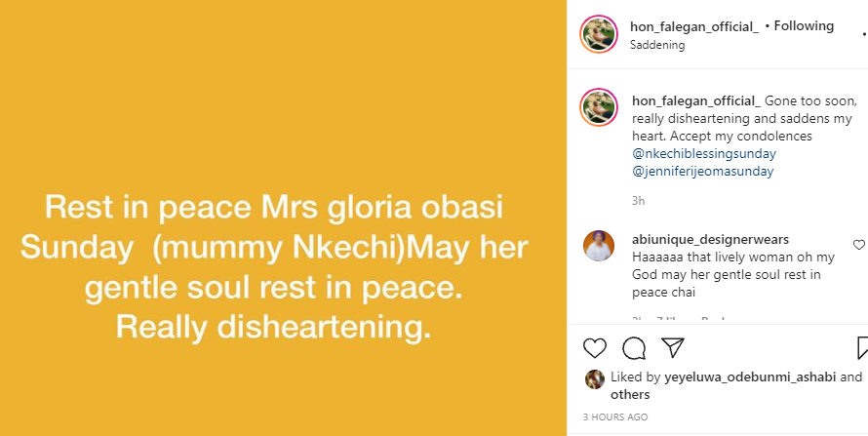
Task: Click the 'Saddening' location label
Action: [x=657, y=45]
